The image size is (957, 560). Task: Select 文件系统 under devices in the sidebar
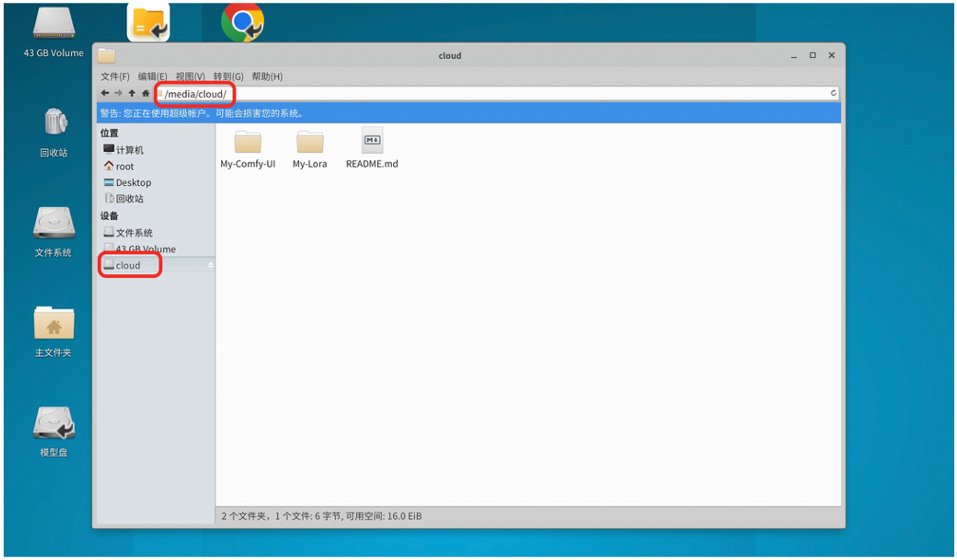coord(133,233)
